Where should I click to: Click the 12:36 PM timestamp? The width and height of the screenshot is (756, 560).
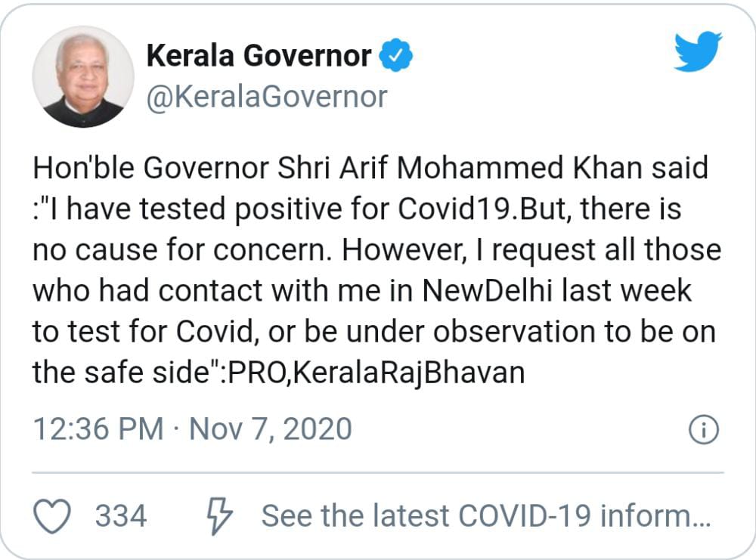click(98, 429)
